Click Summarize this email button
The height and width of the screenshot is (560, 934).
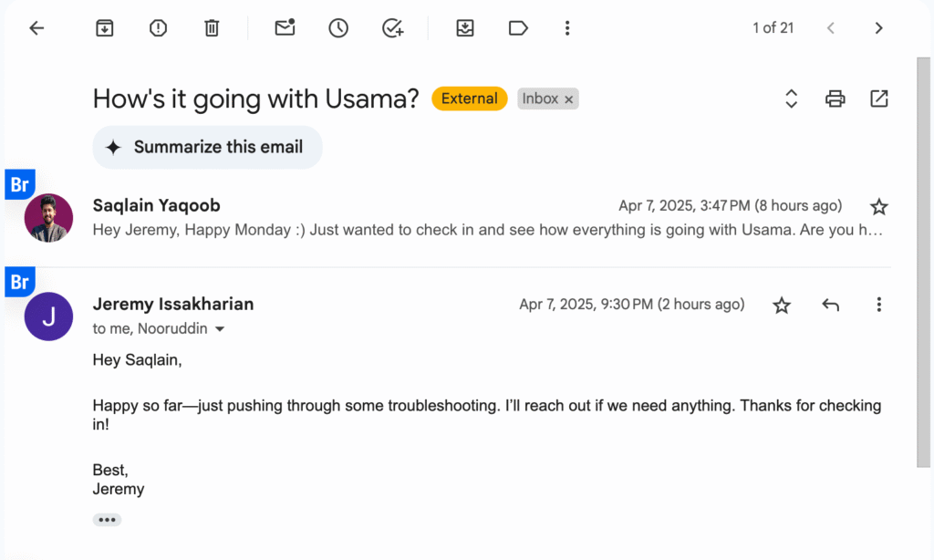(207, 147)
